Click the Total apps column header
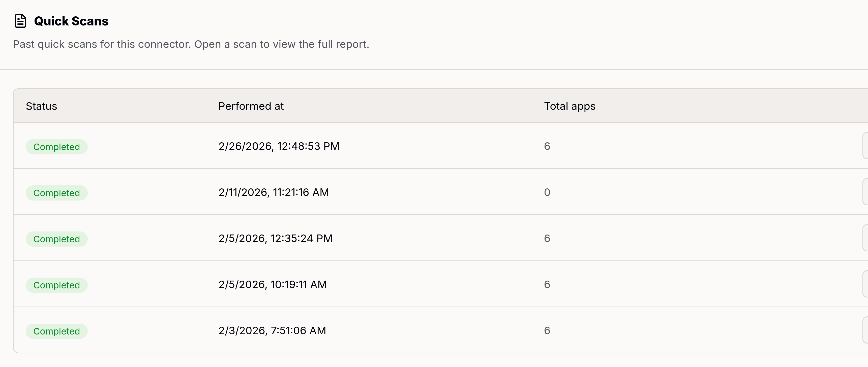Screen dimensions: 868x367 (570, 106)
